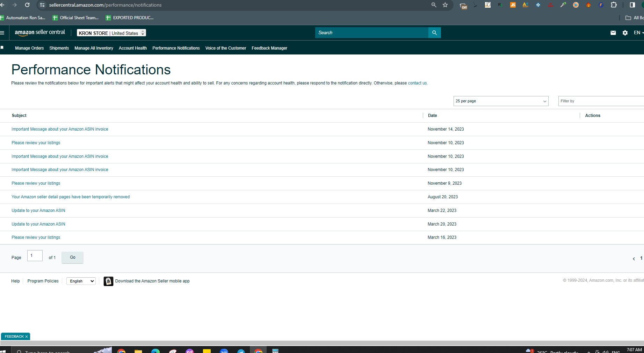Open the settings gear icon

[x=625, y=33]
